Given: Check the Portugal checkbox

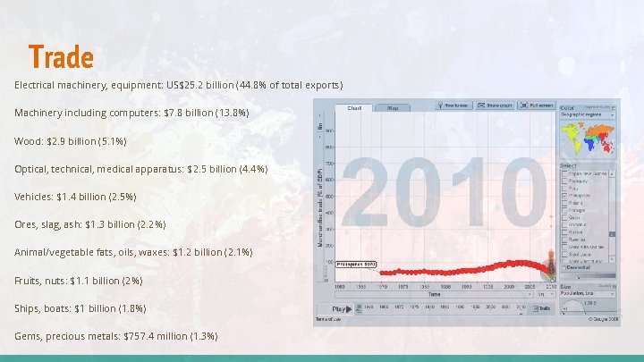Looking at the screenshot, I should click(564, 211).
